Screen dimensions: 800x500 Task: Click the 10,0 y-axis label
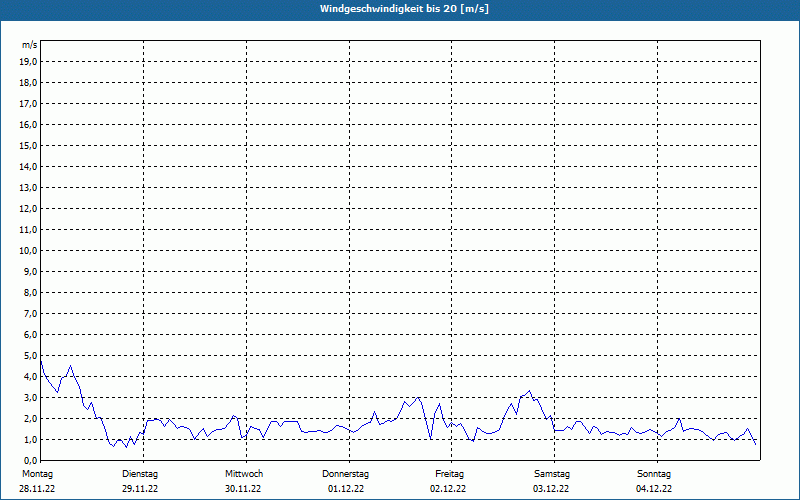pos(28,251)
